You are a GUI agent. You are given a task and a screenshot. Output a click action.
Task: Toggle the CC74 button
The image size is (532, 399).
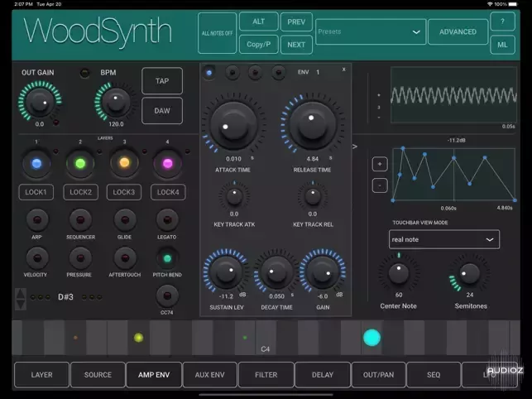click(167, 296)
